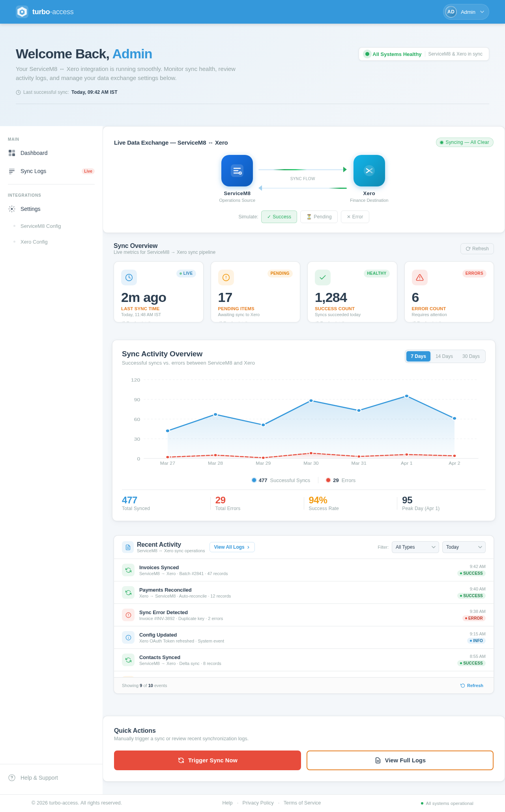This screenshot has width=505, height=812.
Task: Simulate Success sync state
Action: click(x=279, y=217)
